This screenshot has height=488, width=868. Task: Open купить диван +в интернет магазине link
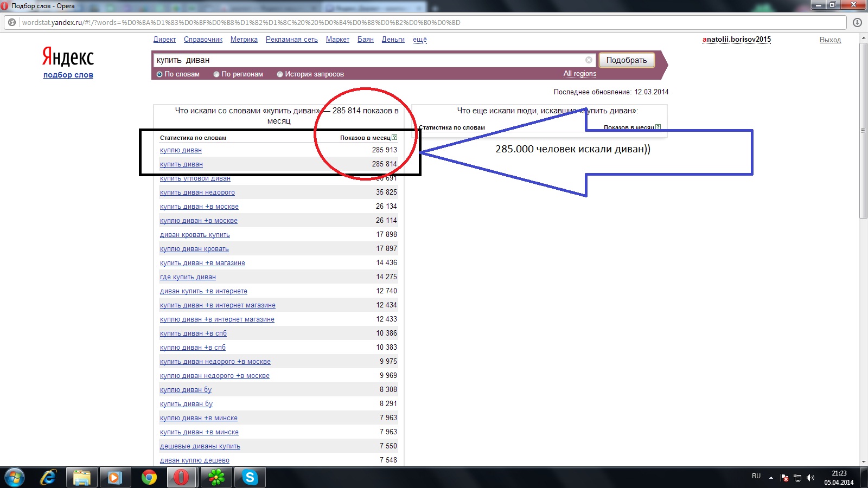click(218, 305)
